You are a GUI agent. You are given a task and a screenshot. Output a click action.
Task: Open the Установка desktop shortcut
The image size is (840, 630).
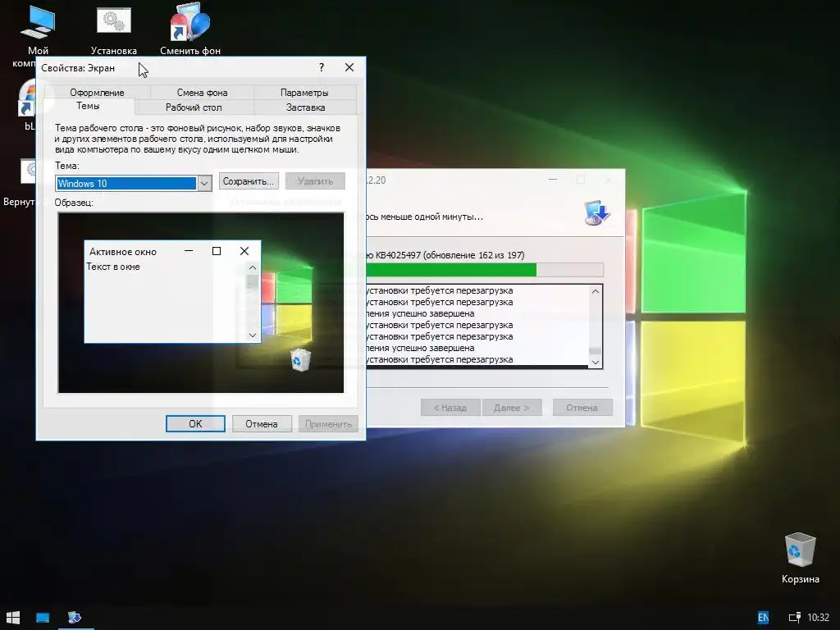(113, 30)
